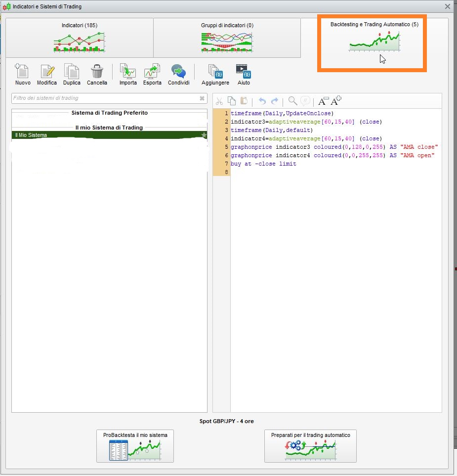
Task: Click the empty line number 8
Action: coord(226,172)
